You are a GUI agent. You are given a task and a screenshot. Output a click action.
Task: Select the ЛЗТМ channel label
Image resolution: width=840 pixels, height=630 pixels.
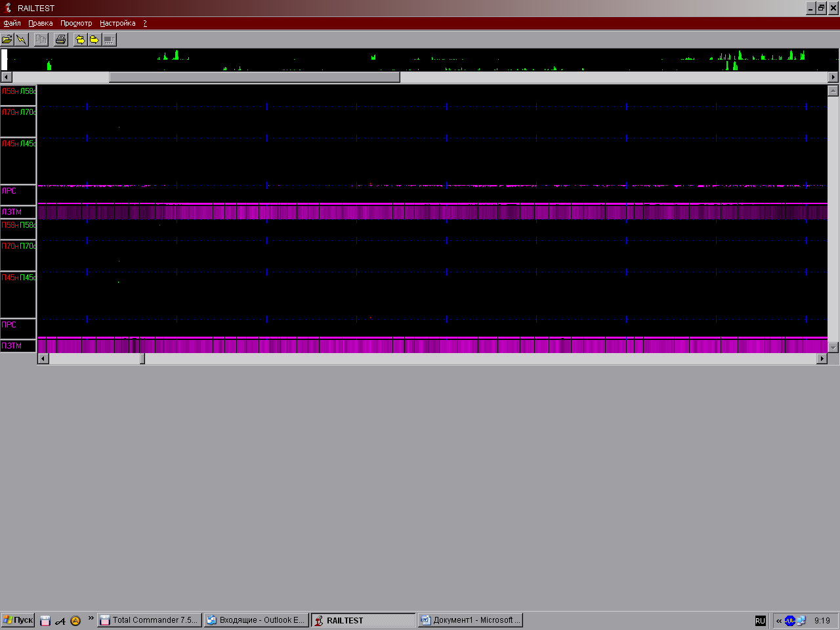coord(18,212)
